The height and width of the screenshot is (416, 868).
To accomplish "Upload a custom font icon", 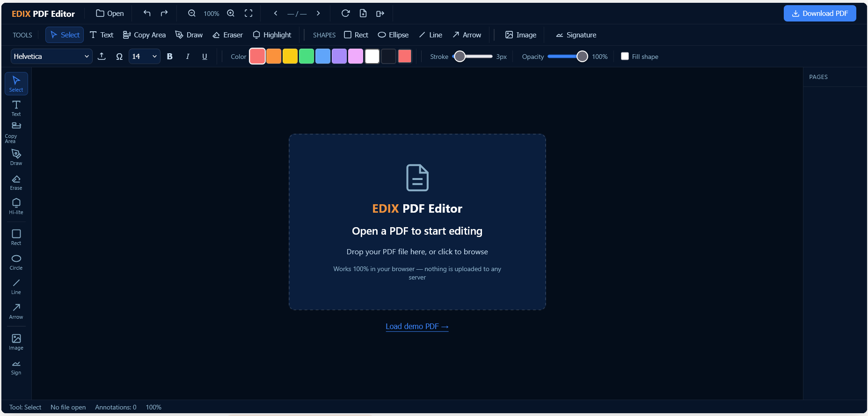I will coord(102,57).
